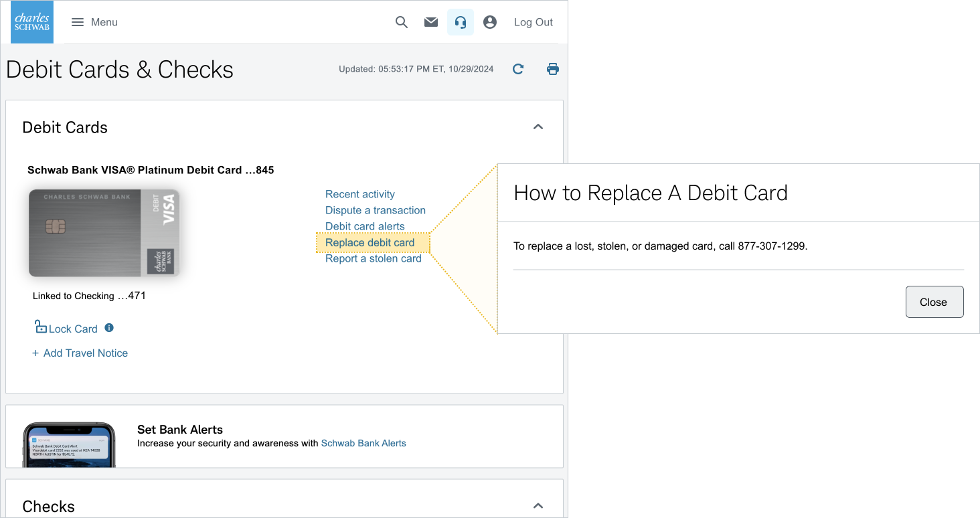Refresh the page with the reload icon
Image resolution: width=980 pixels, height=518 pixels.
point(518,69)
